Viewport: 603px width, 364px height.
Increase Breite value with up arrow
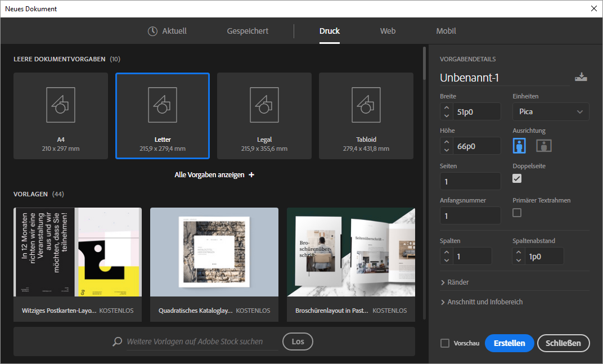pos(447,108)
